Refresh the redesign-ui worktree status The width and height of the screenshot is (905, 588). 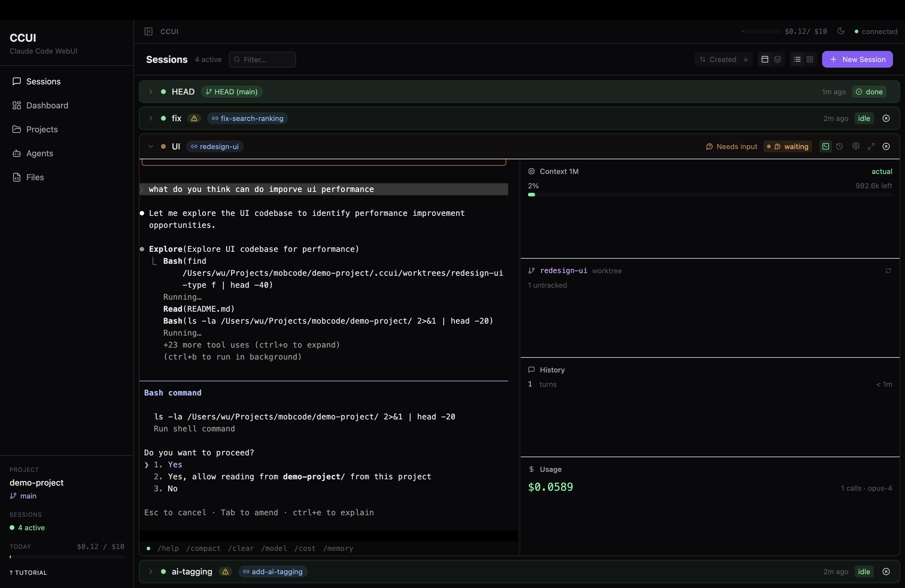[x=888, y=270]
